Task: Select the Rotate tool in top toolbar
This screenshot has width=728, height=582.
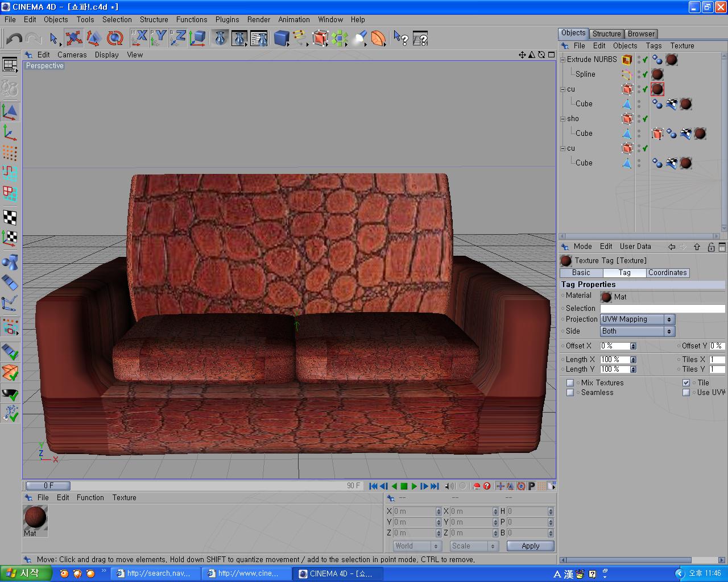Action: [115, 38]
